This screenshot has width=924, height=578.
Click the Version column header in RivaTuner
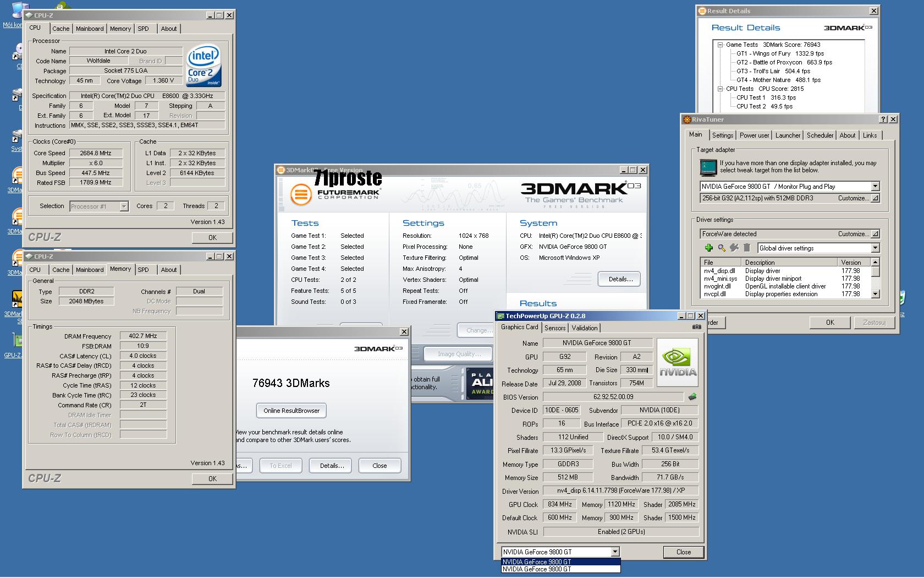tap(854, 263)
